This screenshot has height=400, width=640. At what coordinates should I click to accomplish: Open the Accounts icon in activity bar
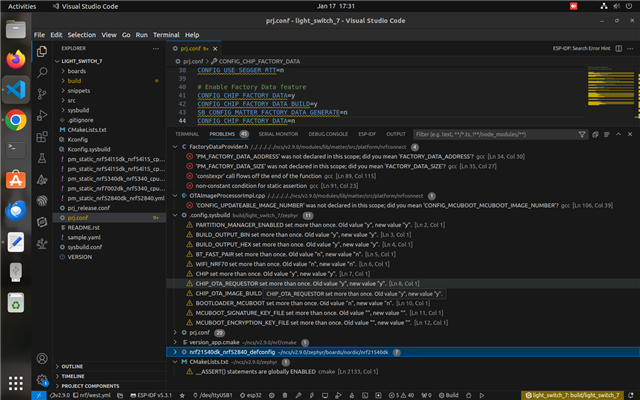point(42,358)
